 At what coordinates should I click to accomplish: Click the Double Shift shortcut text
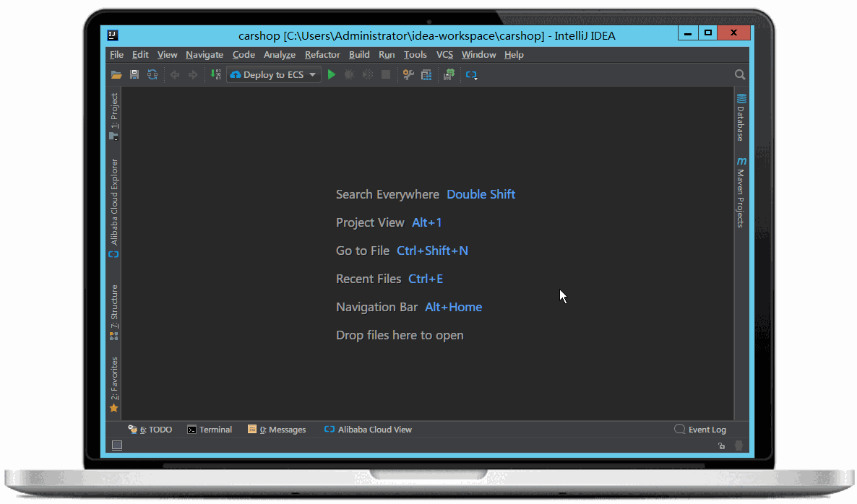[x=481, y=194]
